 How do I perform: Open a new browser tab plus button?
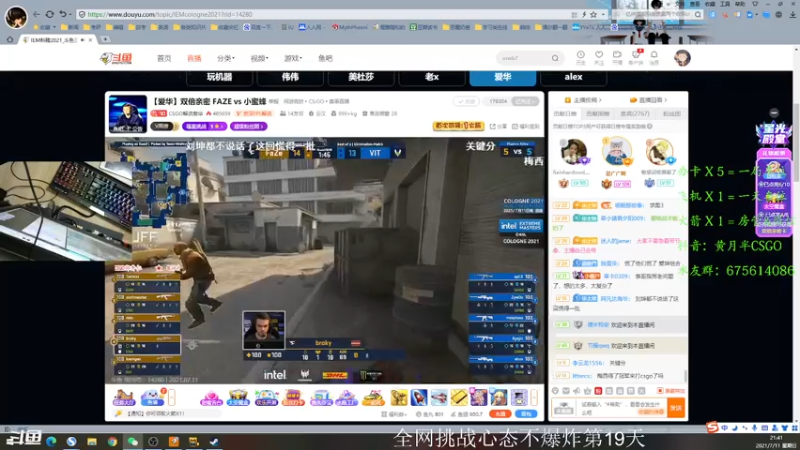(105, 39)
